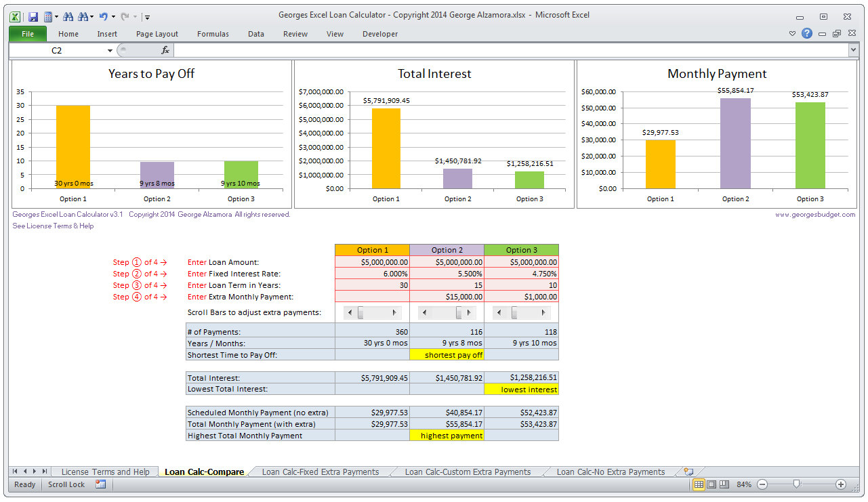Open the Name Box dropdown arrow
This screenshot has height=502, width=868.
pos(110,51)
